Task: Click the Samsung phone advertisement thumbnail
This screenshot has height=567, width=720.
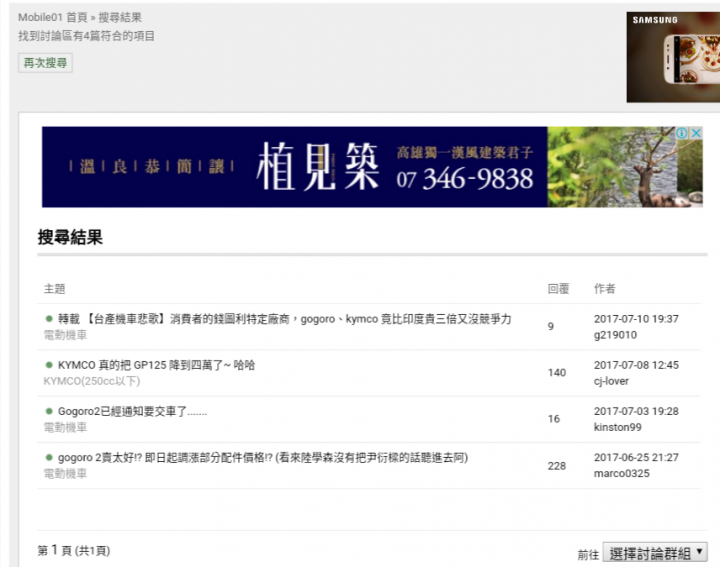Action: (673, 57)
